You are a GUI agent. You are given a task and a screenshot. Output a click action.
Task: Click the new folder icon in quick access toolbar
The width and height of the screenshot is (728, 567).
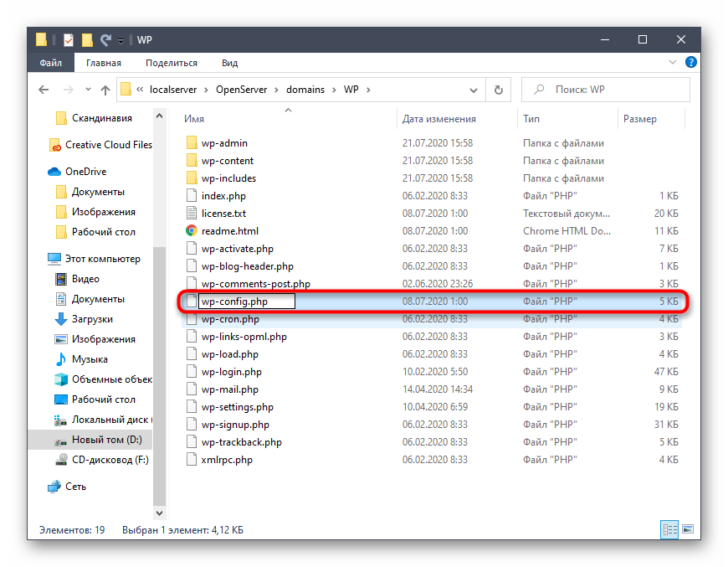point(86,39)
